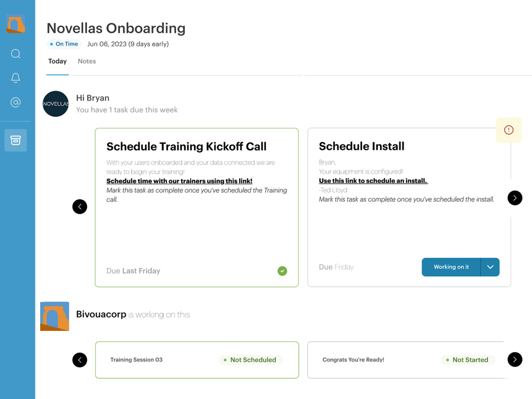Open the trainers scheduling link

point(179,181)
